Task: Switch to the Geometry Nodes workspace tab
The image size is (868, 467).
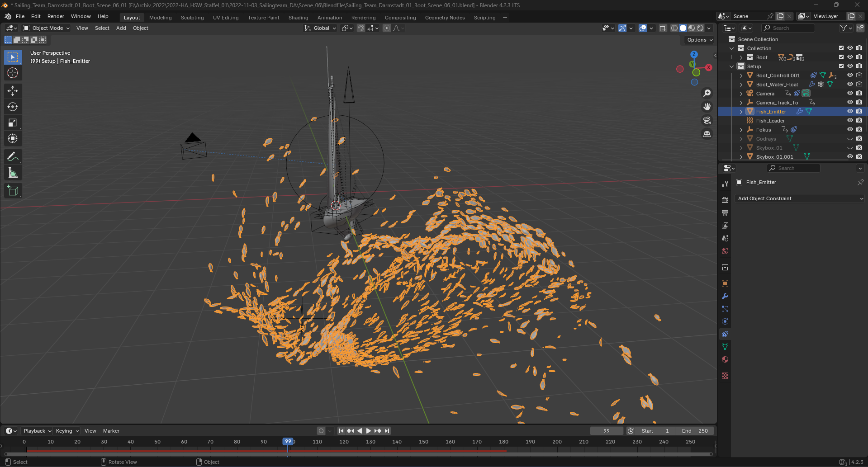Action: (445, 18)
